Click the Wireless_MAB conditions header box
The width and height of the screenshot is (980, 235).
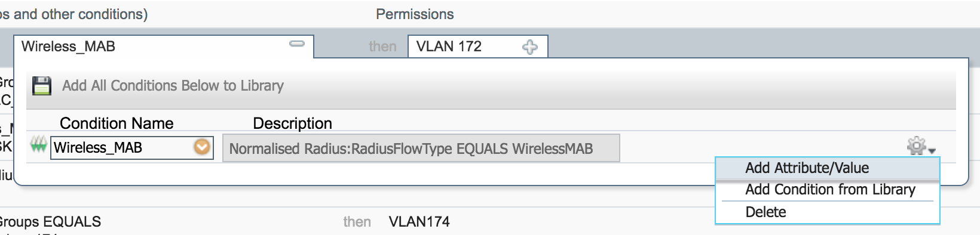tap(164, 47)
